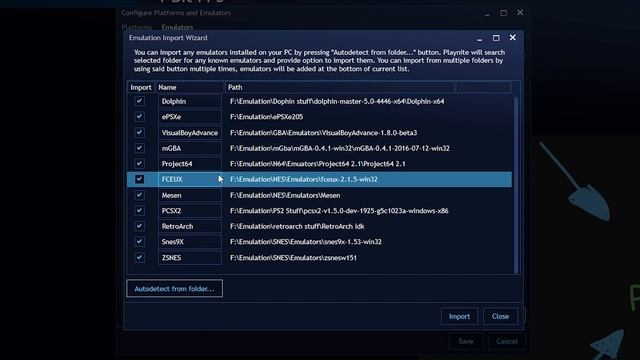Uncheck the FCEUX import checkbox

pyautogui.click(x=139, y=179)
